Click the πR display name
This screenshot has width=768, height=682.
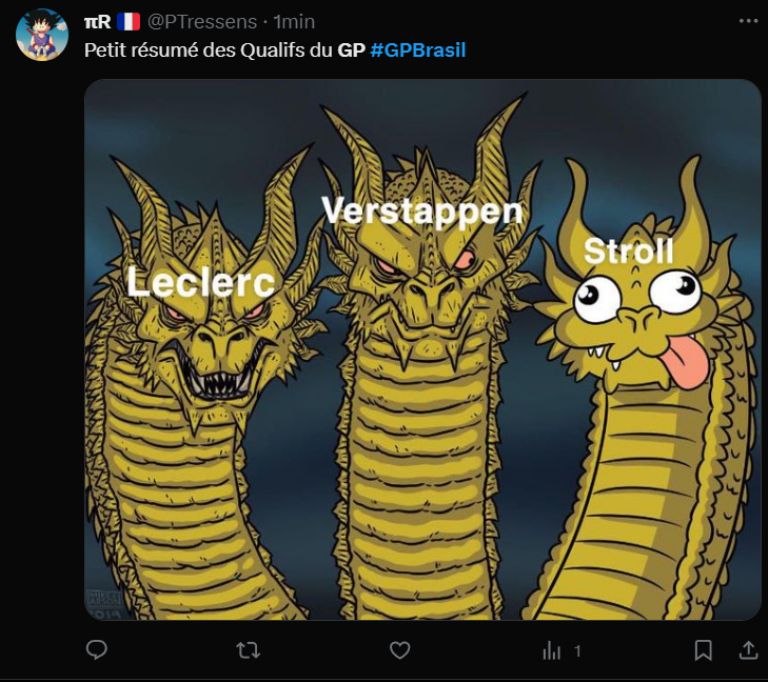[97, 22]
